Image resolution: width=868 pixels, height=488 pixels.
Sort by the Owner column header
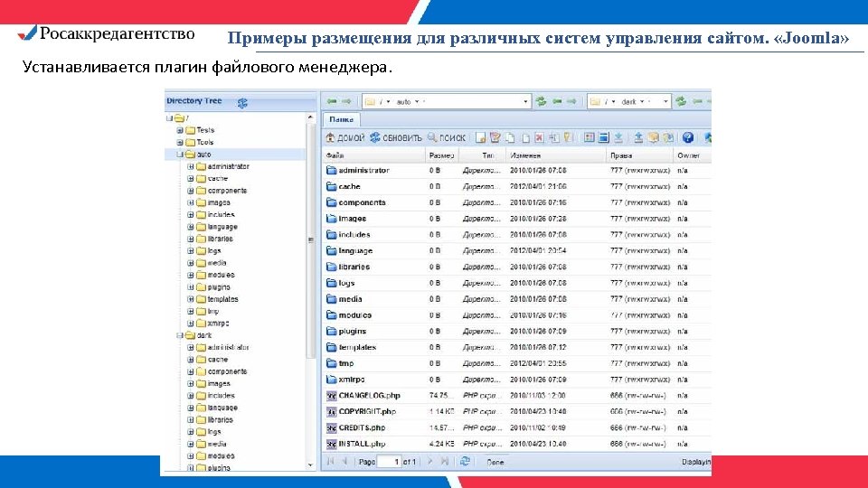pyautogui.click(x=692, y=155)
